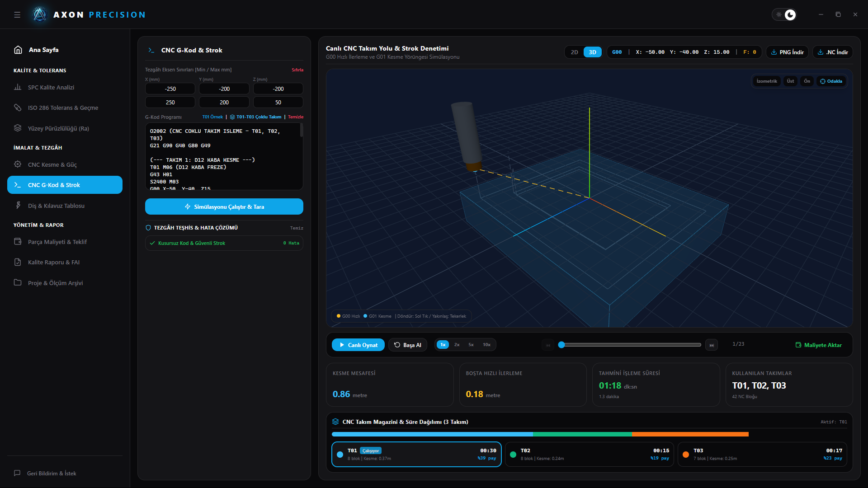Select the İzometrik camera view

point(767,81)
